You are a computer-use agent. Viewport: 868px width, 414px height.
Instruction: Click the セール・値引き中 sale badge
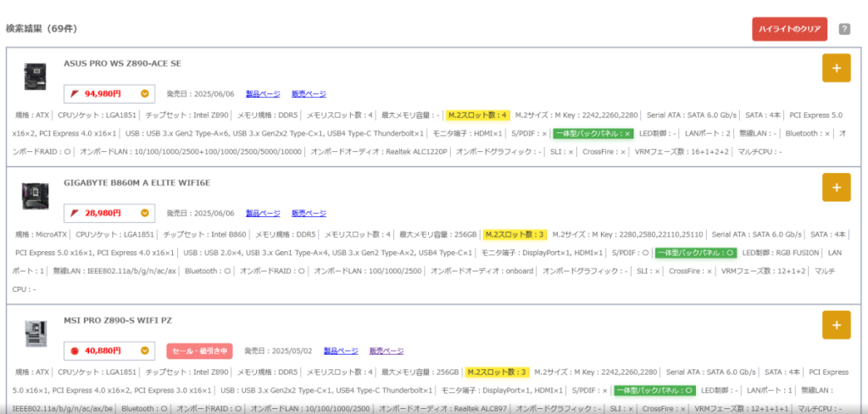(x=199, y=351)
